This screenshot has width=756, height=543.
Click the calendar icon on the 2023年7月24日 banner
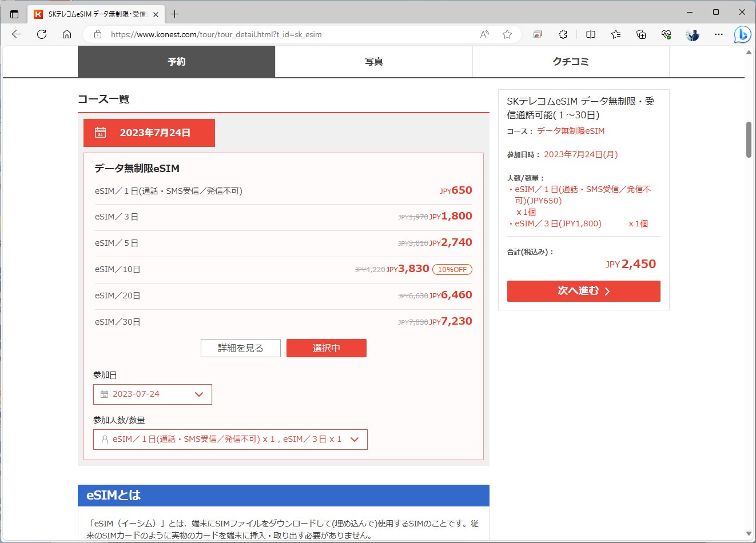(x=100, y=132)
